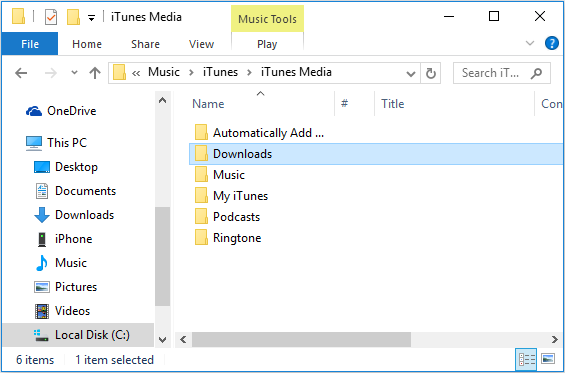
Task: Click the Music breadcrumb in address bar
Action: [x=164, y=72]
